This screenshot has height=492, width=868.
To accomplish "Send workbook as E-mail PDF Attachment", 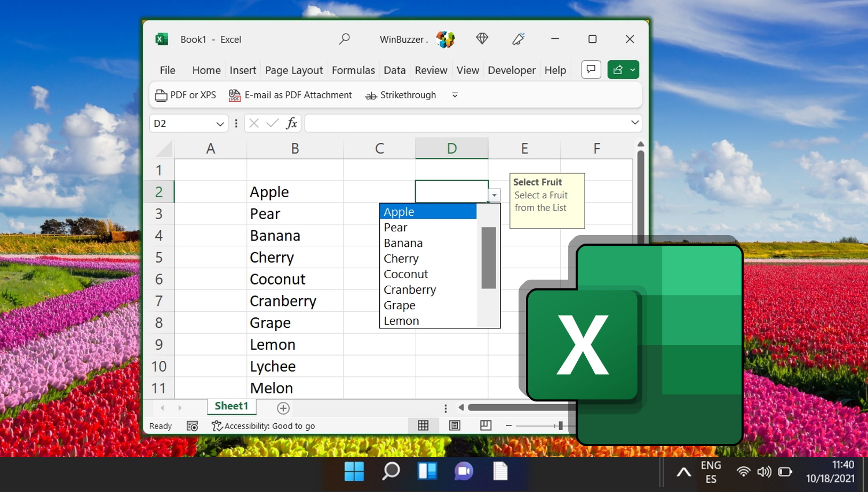I will 291,95.
